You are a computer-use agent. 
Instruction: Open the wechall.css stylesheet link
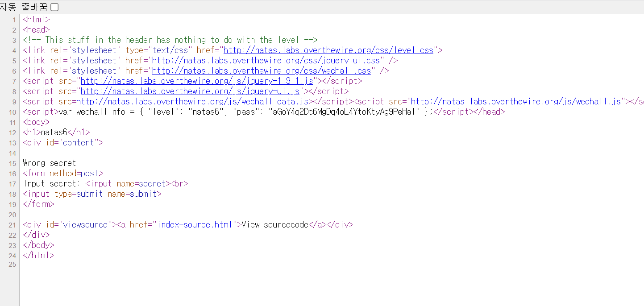point(262,70)
